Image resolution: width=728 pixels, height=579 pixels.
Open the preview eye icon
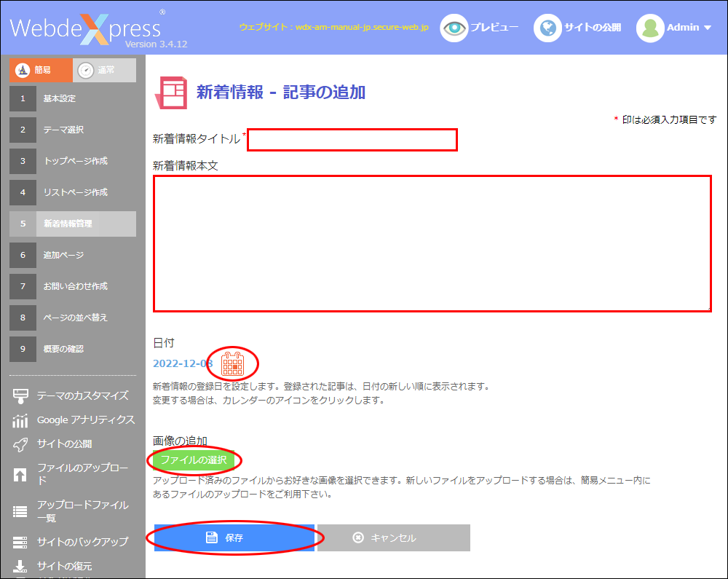click(454, 28)
